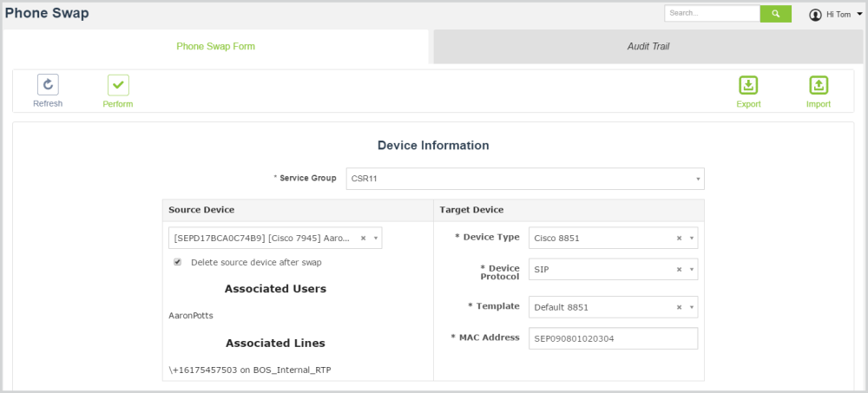Clear the Device Type selection (x)
The image size is (868, 393).
click(x=680, y=238)
